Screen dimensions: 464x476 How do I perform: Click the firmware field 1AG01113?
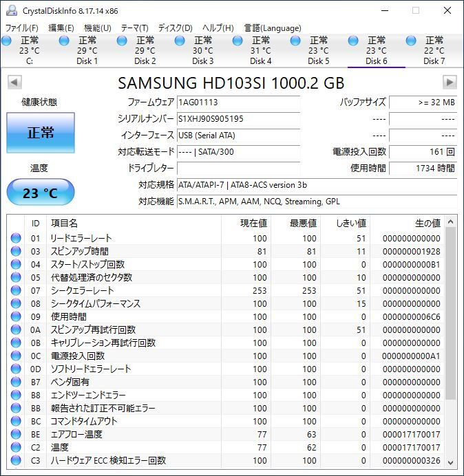238,102
